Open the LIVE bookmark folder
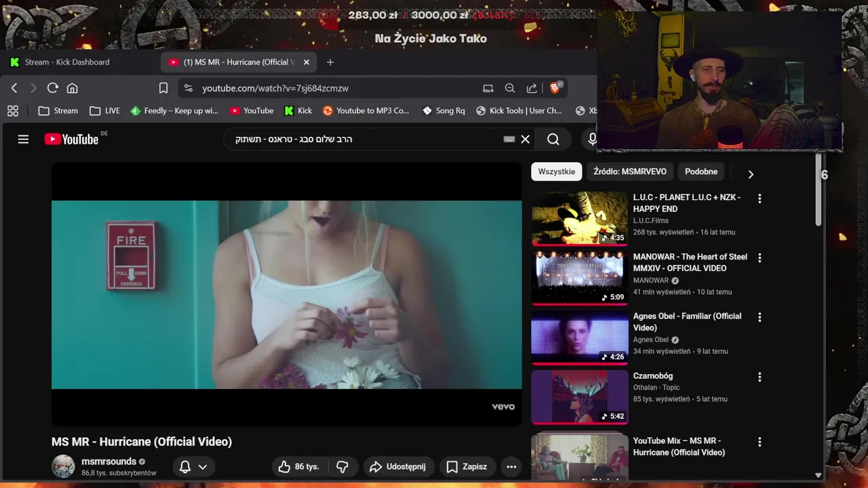Viewport: 868px width, 488px height. click(x=105, y=110)
